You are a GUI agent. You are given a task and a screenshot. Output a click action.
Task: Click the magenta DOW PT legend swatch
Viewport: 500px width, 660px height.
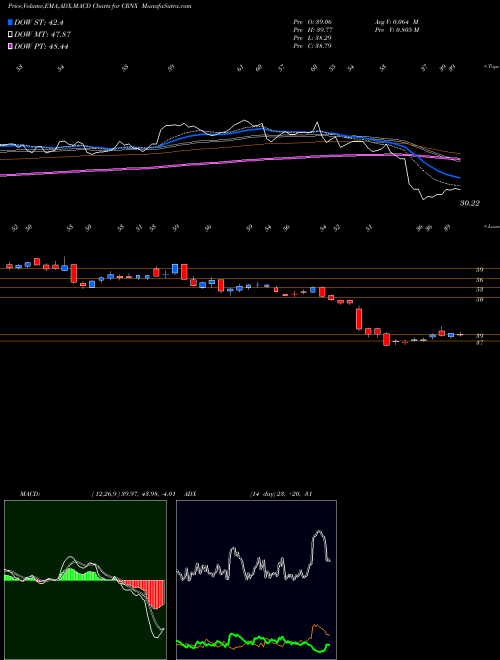click(x=11, y=46)
